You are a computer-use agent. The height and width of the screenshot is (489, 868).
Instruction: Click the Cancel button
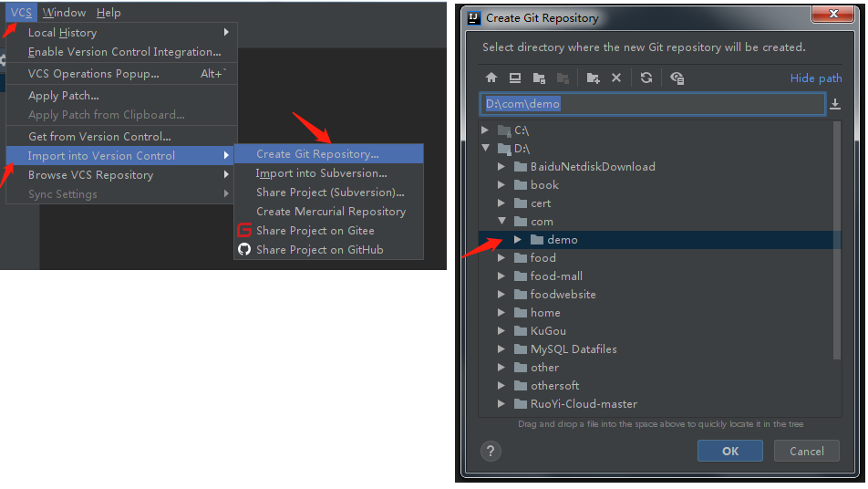807,451
